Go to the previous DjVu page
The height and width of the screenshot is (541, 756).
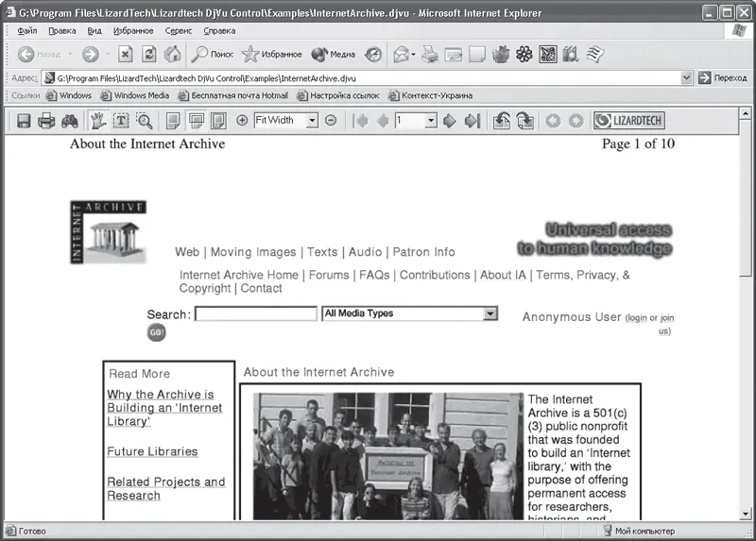[x=383, y=121]
